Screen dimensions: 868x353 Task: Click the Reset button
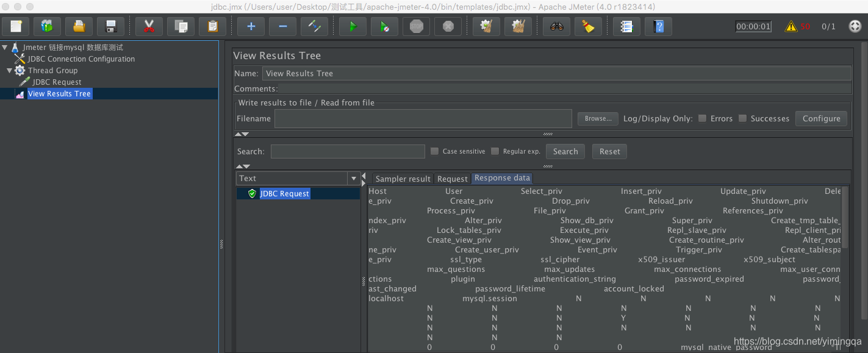pyautogui.click(x=609, y=151)
